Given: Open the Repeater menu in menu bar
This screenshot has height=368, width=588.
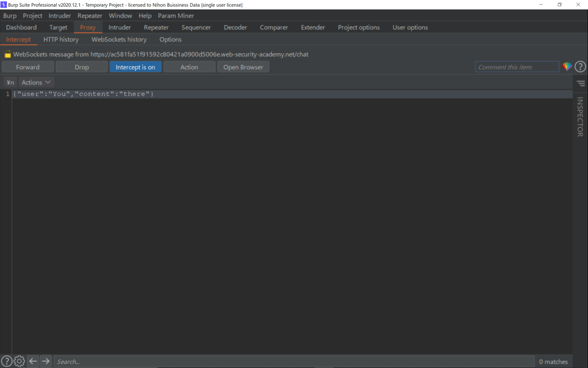Looking at the screenshot, I should click(90, 16).
